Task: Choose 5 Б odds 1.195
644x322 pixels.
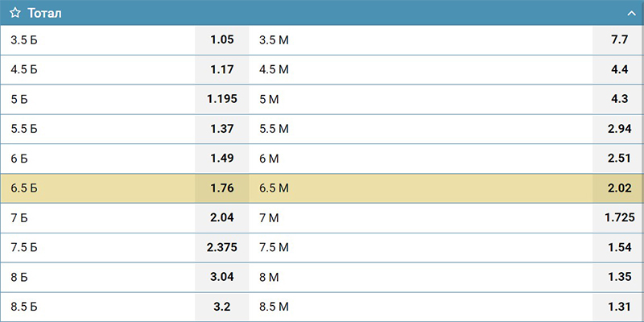Action: (x=222, y=99)
